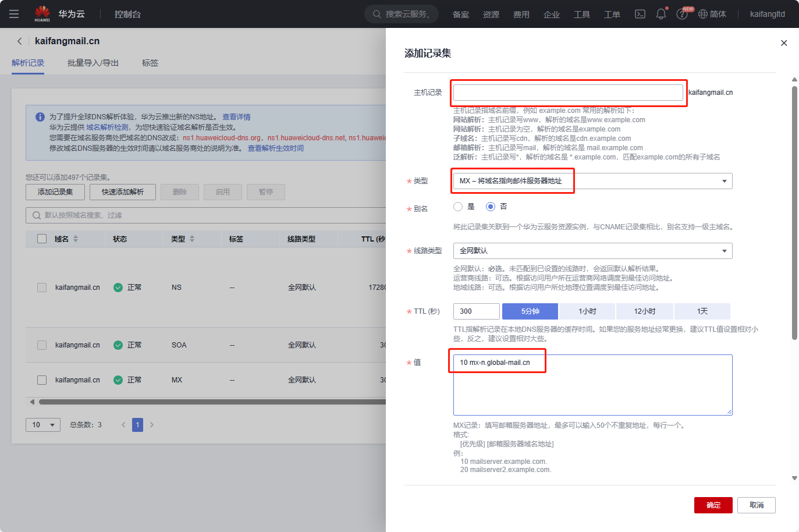Choose the 12小时 TTL preset
This screenshot has height=532, width=799.
coord(644,311)
